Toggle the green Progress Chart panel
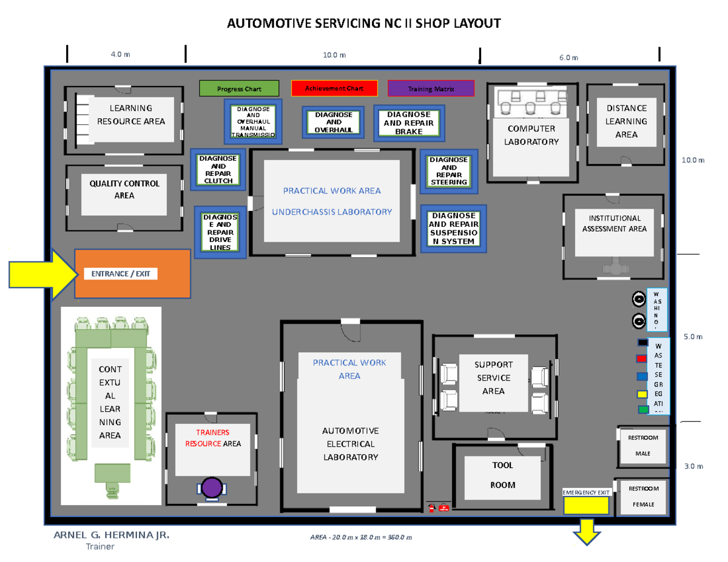This screenshot has height=562, width=728. [x=240, y=89]
